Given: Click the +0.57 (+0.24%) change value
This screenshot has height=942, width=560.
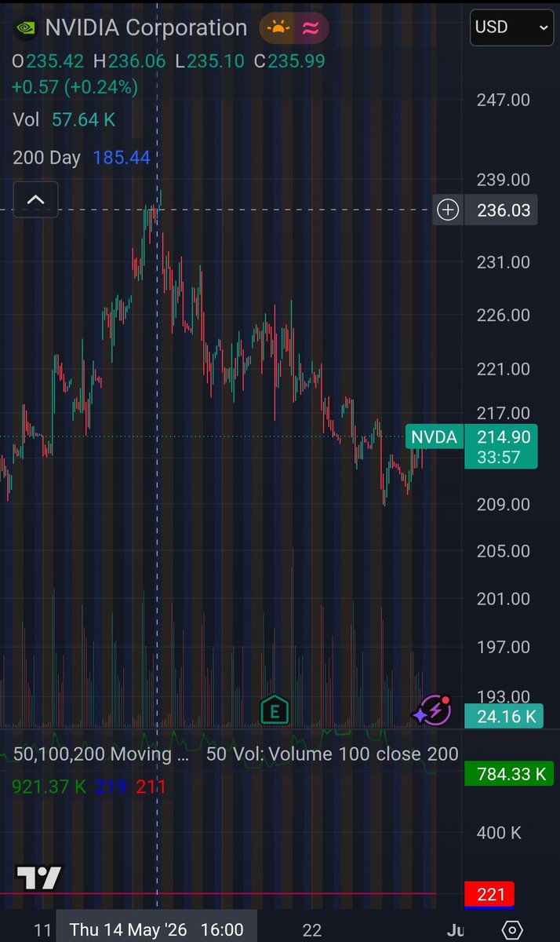Looking at the screenshot, I should (x=75, y=86).
